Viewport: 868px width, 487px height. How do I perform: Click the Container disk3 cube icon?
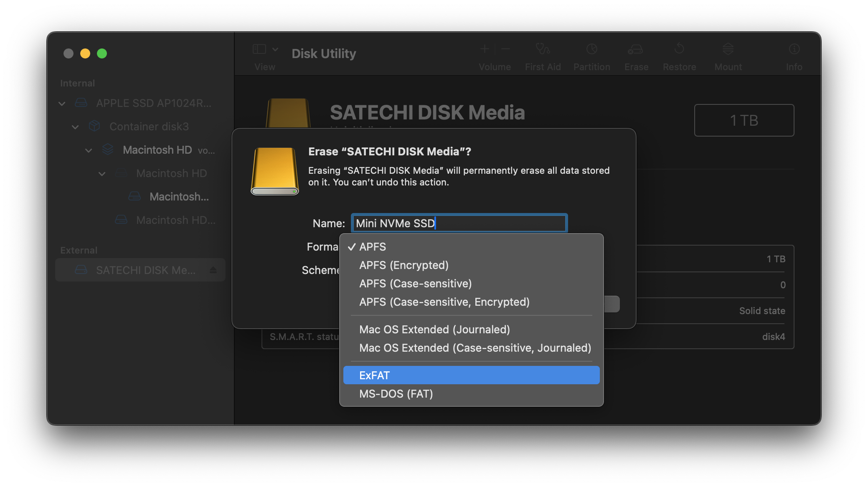click(x=94, y=126)
